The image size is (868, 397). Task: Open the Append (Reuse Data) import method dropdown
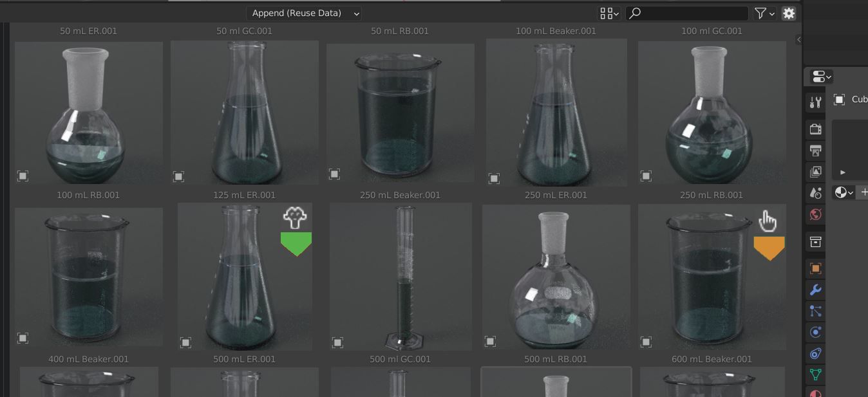[x=303, y=13]
